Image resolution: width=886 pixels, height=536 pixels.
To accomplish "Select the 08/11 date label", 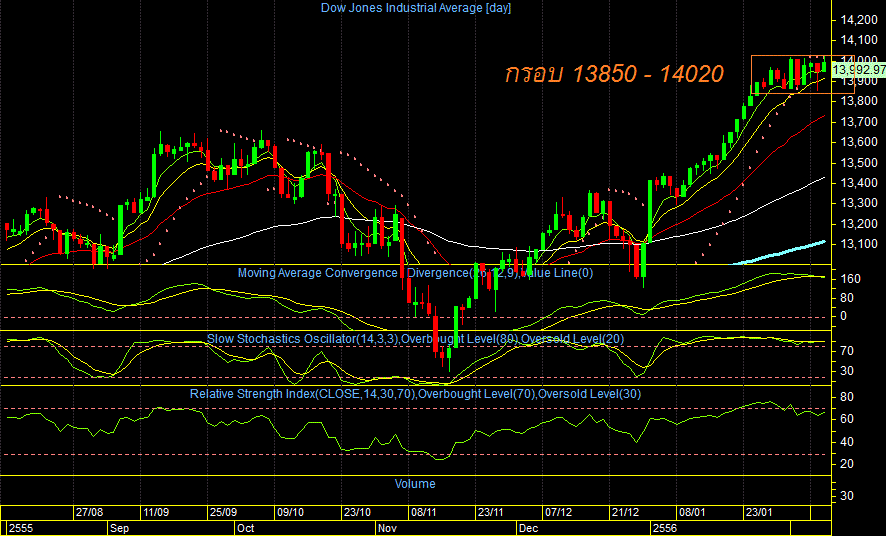I will pos(424,512).
